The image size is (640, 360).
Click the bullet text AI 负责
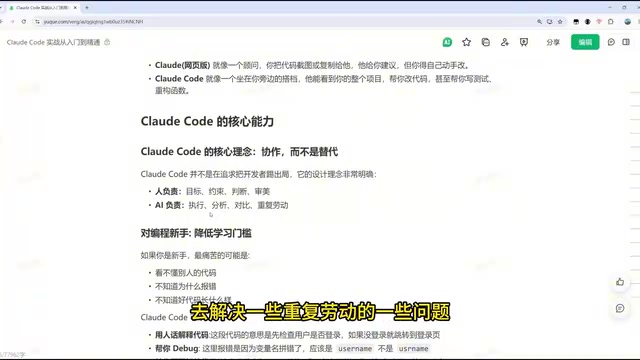[168, 205]
